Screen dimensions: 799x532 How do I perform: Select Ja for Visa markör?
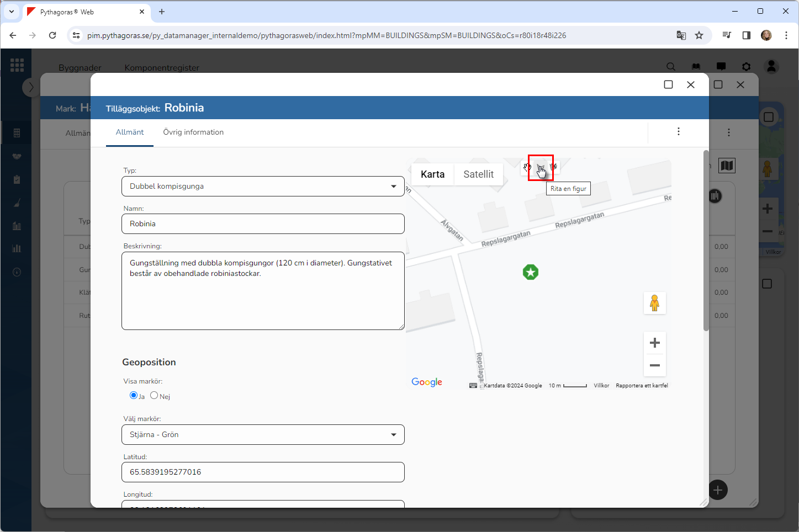point(134,395)
